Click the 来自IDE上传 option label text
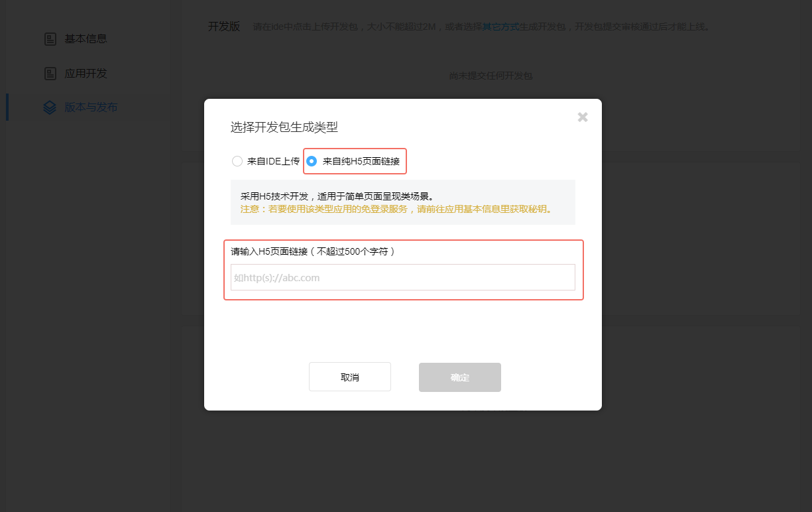 pyautogui.click(x=273, y=161)
